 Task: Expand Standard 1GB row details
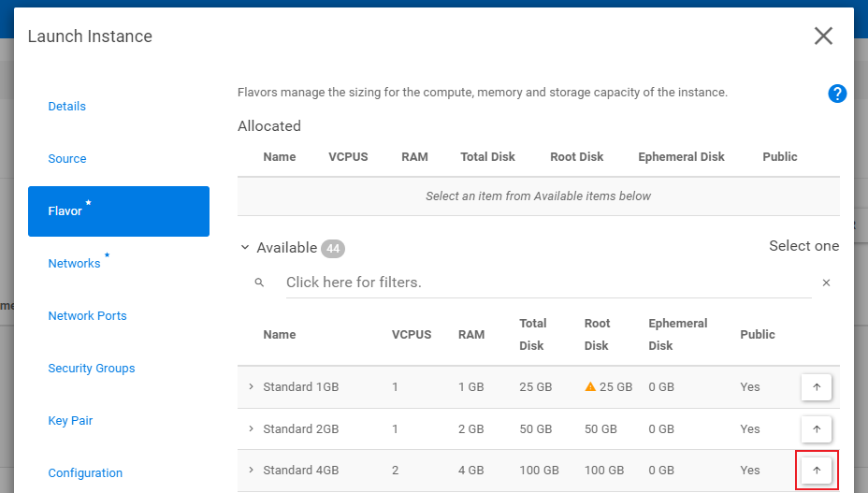[x=251, y=386]
